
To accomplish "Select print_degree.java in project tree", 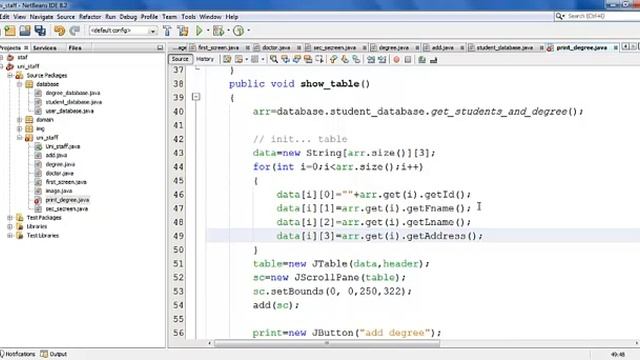I will tap(67, 200).
